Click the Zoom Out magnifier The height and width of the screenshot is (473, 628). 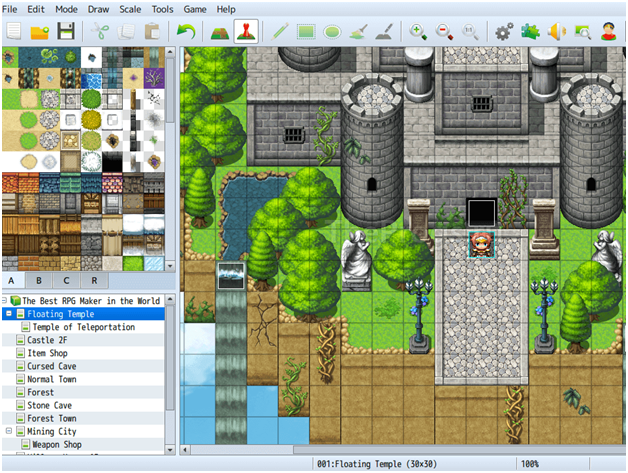tap(444, 31)
